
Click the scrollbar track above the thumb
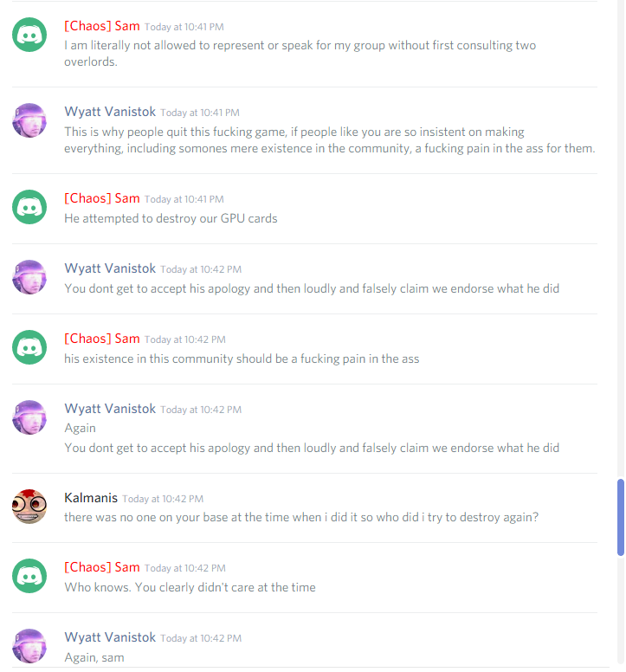pyautogui.click(x=621, y=240)
